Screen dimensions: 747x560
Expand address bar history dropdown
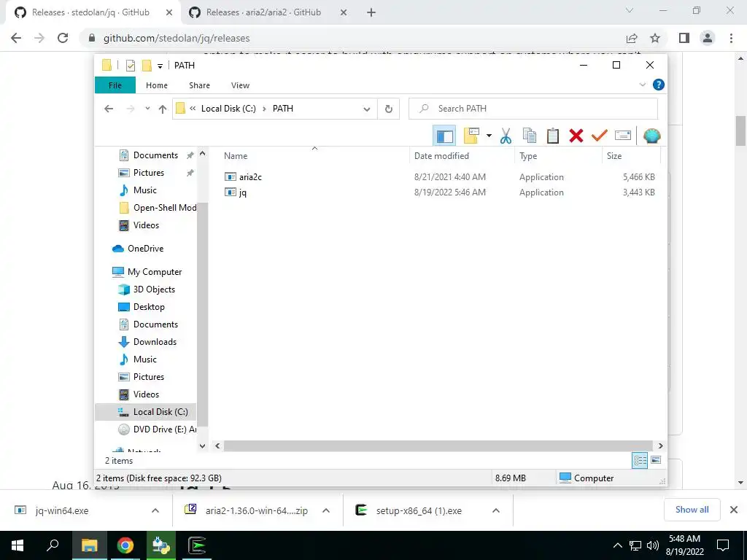point(367,109)
